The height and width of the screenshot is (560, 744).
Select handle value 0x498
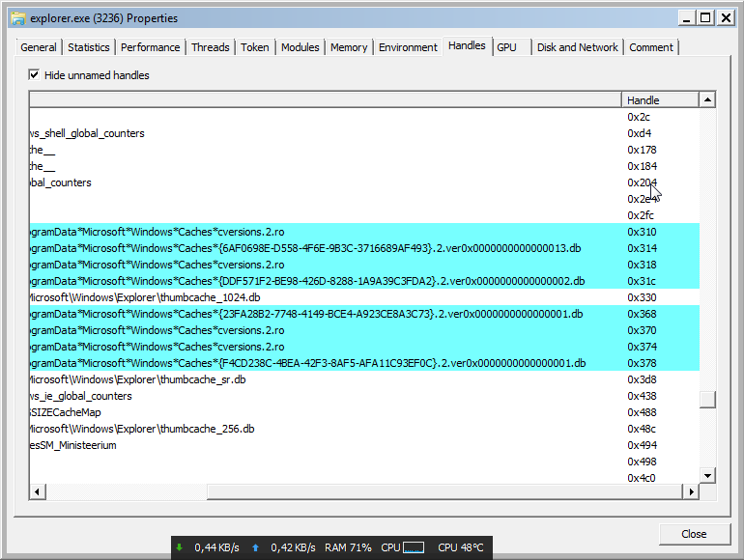[642, 462]
